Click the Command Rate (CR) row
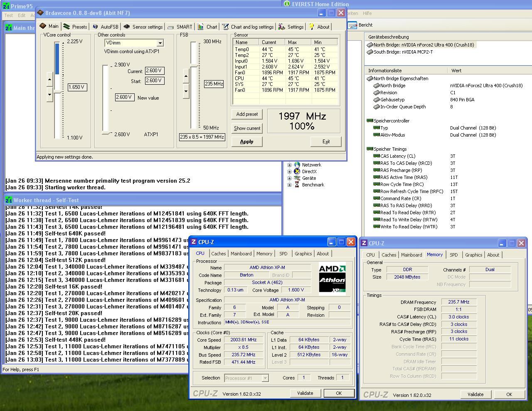This screenshot has width=532, height=411. (449, 198)
